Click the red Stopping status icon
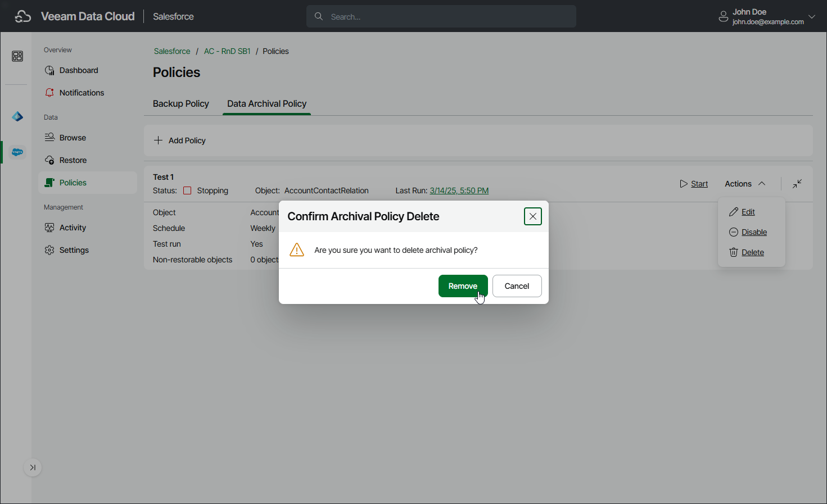Screen dimensions: 827x504 coord(187,190)
